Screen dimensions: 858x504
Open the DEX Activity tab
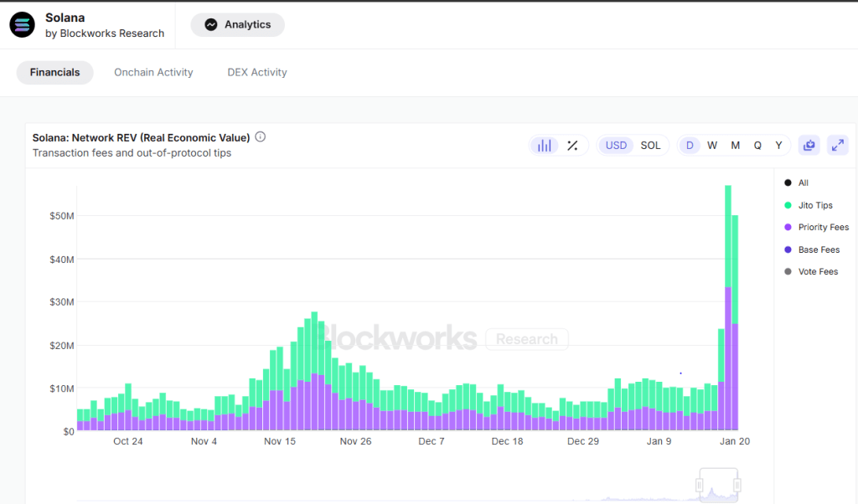257,72
